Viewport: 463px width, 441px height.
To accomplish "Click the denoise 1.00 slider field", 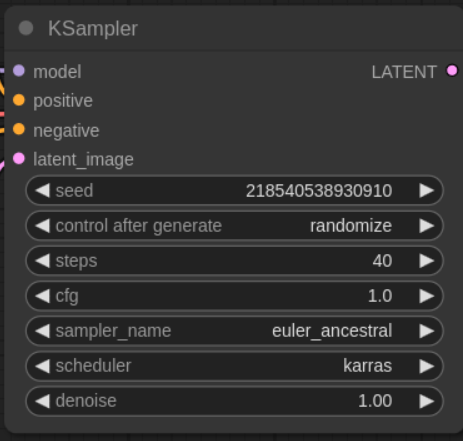I will pos(234,401).
